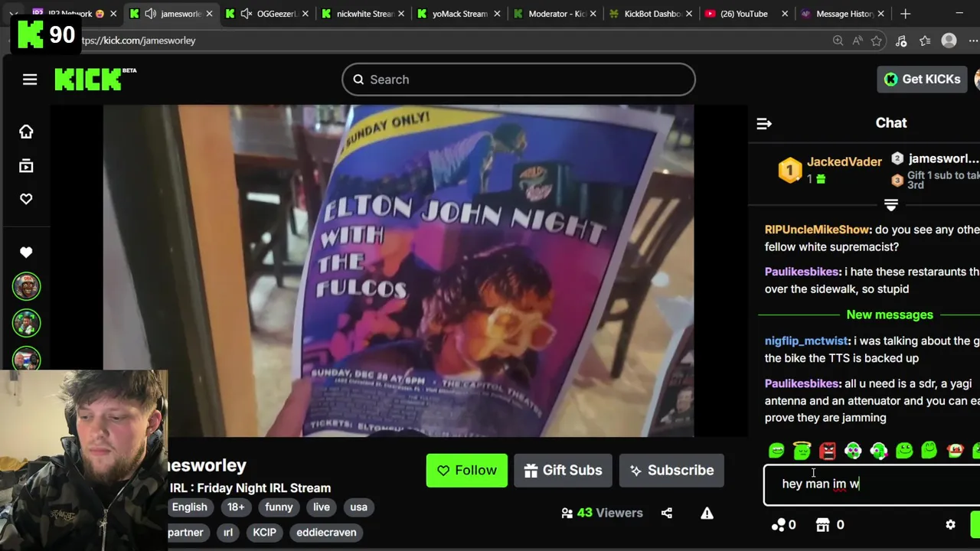Image resolution: width=980 pixels, height=551 pixels.
Task: Report stream with the warning triangle icon
Action: 707,514
